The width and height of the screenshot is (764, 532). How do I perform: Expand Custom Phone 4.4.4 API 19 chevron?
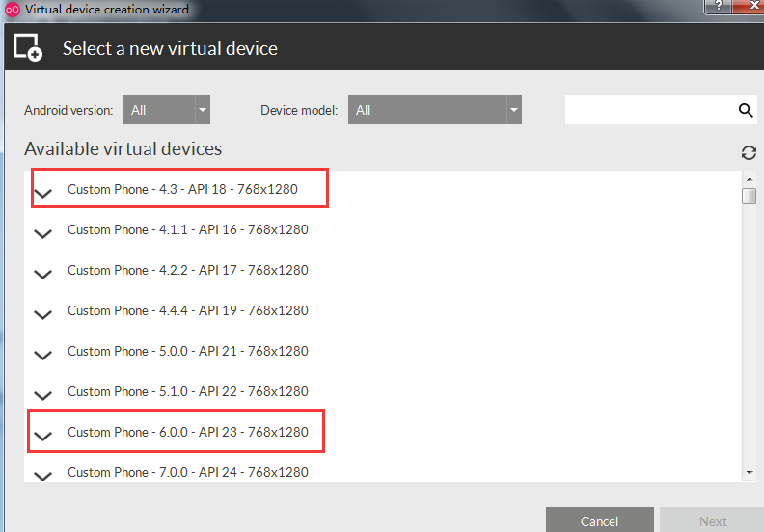point(42,314)
